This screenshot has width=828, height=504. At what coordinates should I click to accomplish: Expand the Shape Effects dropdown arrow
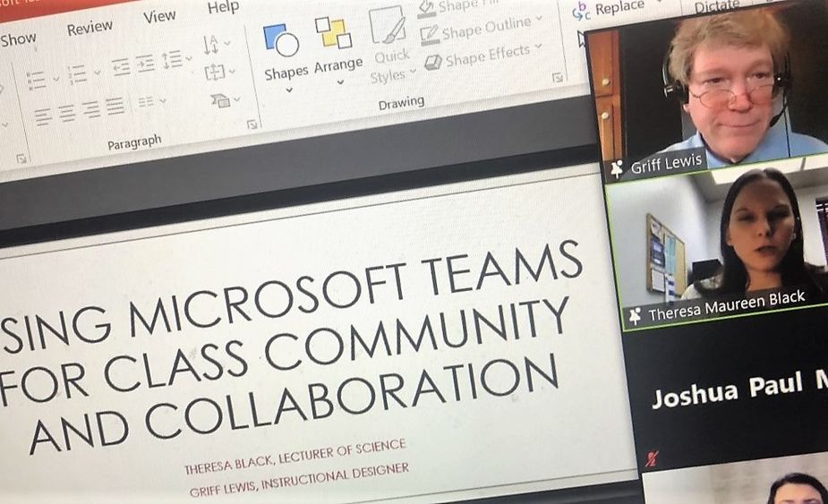click(538, 46)
